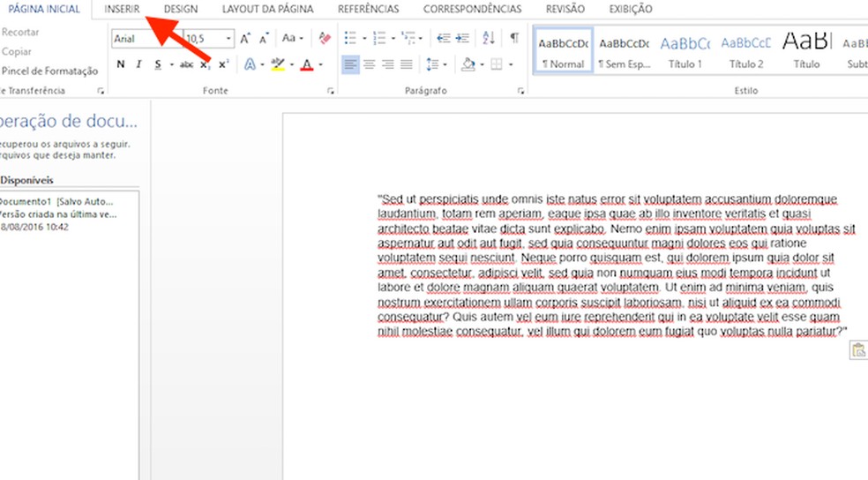Center align the paragraph
Viewport: 868px width, 480px height.
370,64
